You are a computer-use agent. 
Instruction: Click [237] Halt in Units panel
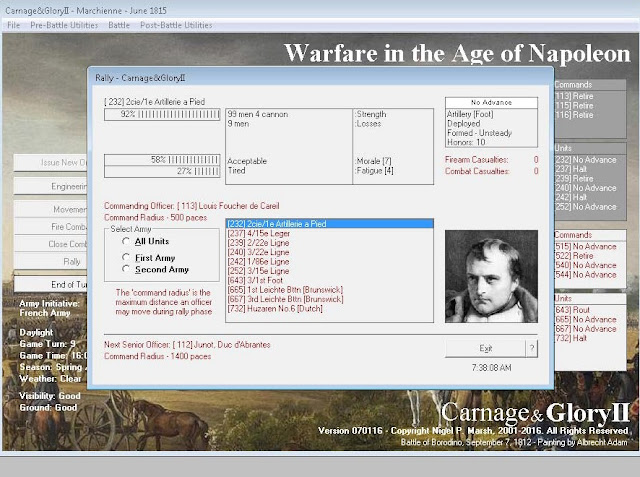[571, 169]
